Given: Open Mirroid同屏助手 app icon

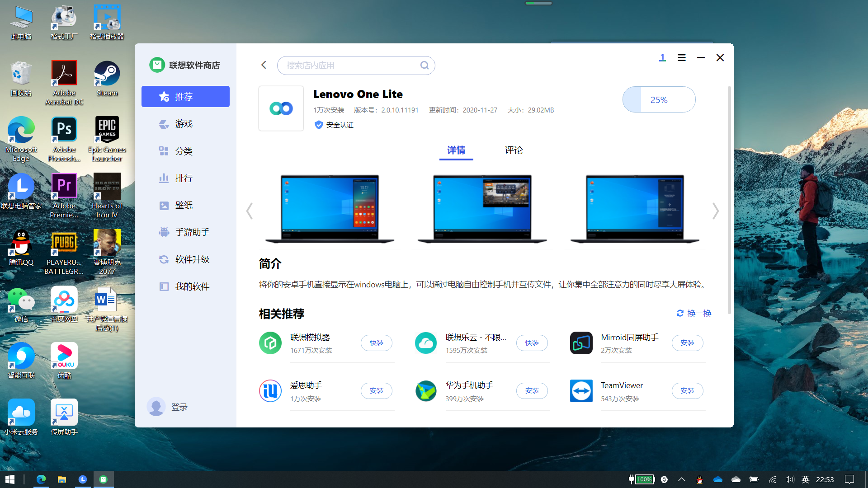Looking at the screenshot, I should point(581,343).
